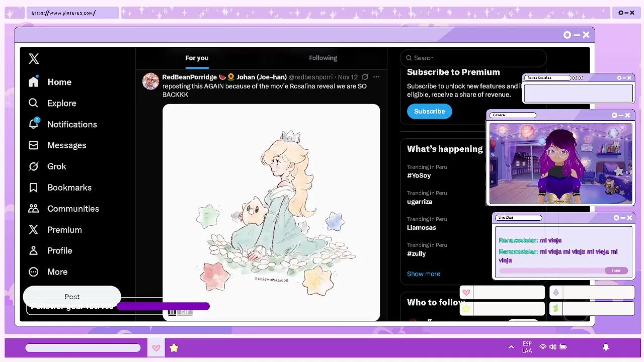Open the notification bell in the taskbar
This screenshot has height=362, width=644.
pyautogui.click(x=606, y=347)
